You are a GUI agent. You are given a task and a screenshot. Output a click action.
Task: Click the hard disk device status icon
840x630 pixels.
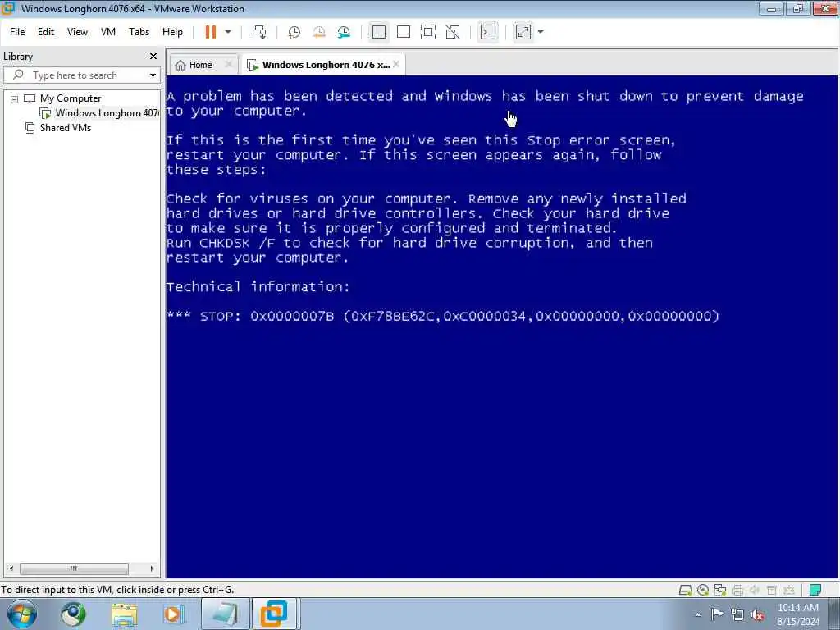point(685,591)
